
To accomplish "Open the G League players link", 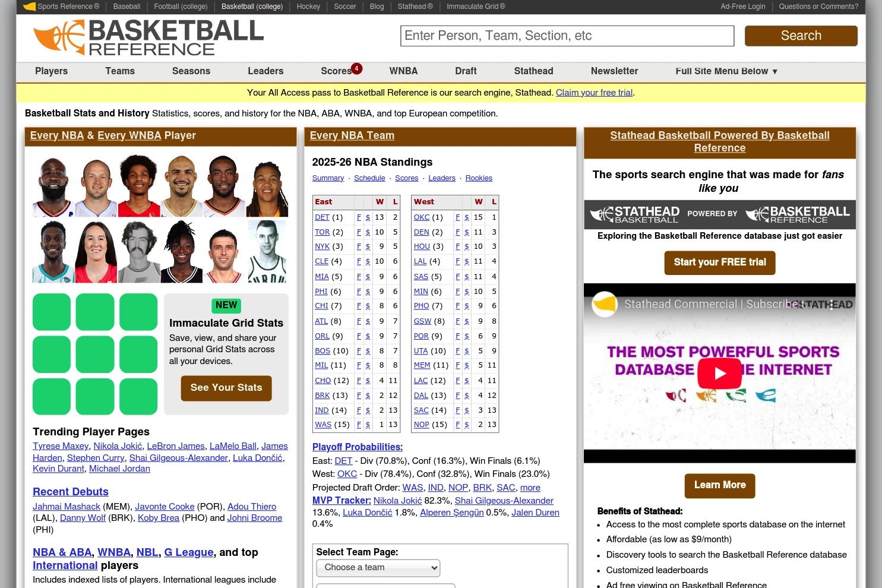I will pos(188,552).
